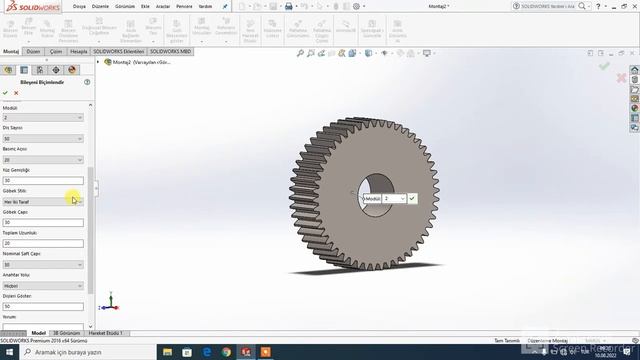The height and width of the screenshot is (360, 640).
Task: Accept changes with the green check in the panel
Action: (5, 93)
